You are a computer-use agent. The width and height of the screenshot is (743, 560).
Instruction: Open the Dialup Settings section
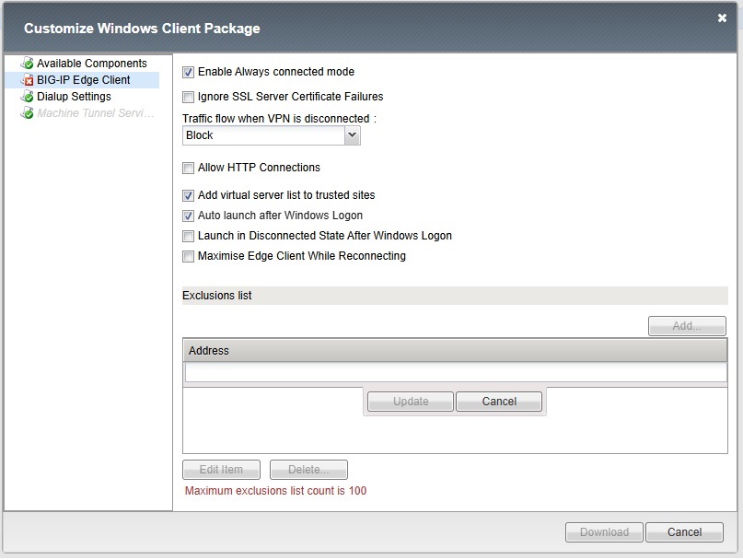[74, 97]
